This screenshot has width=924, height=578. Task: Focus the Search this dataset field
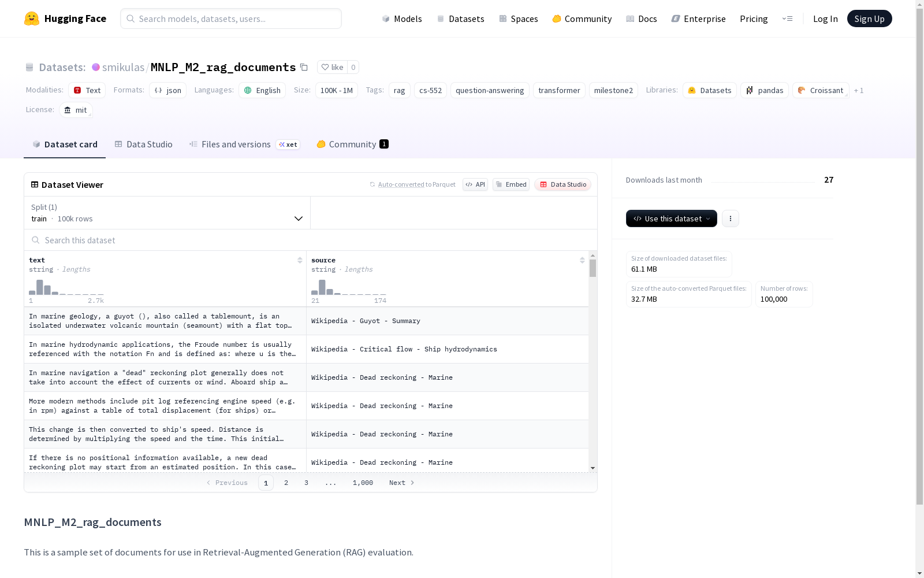coord(311,240)
